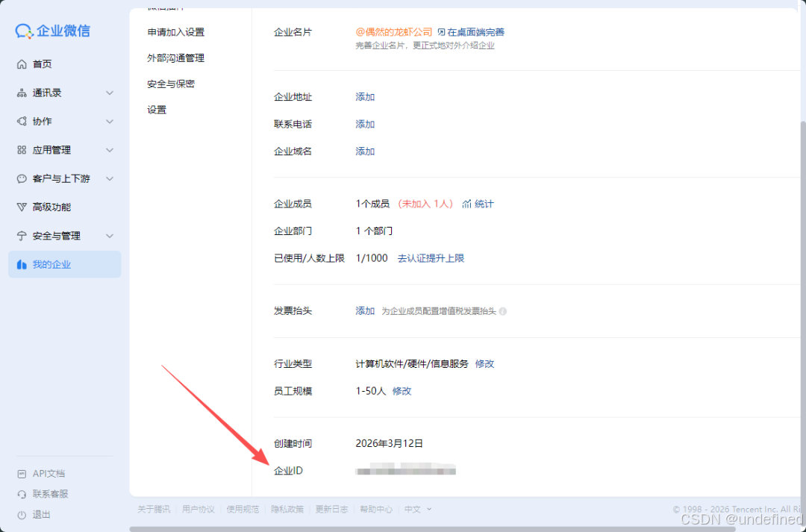Click 在桌面端完善 link
806x532 pixels.
point(476,32)
